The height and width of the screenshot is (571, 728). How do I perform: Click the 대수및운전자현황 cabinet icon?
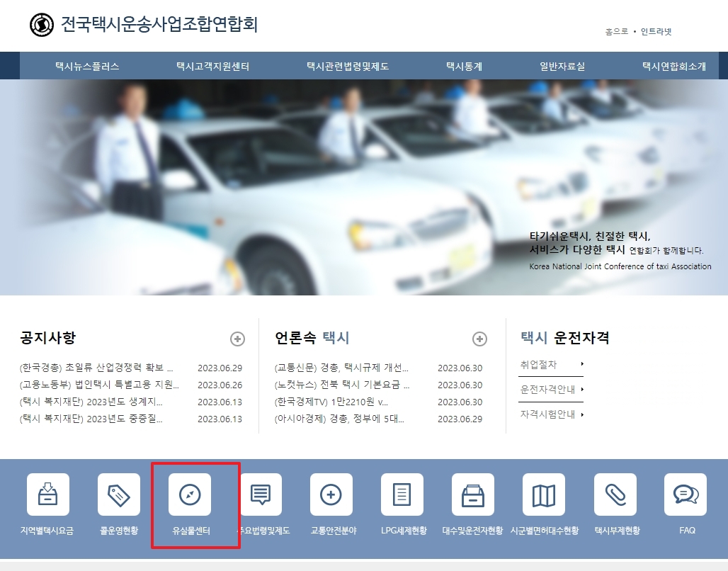[x=473, y=494]
